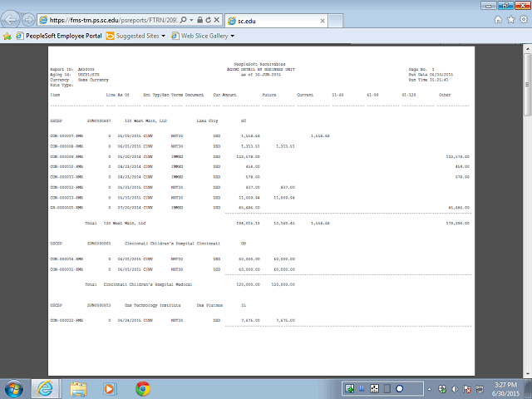Open the network computer tray icon

coord(480,389)
